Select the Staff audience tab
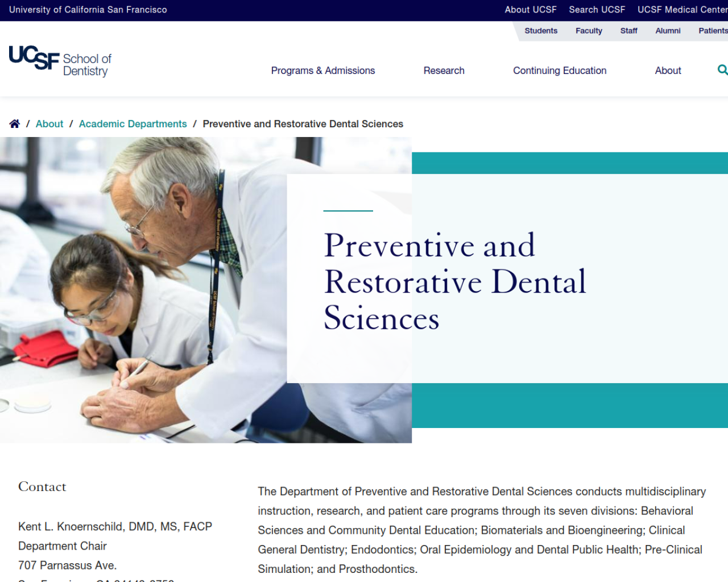 628,31
